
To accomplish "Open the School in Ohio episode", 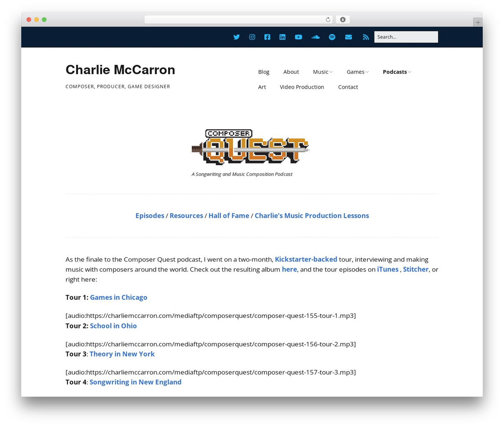I will click(113, 326).
